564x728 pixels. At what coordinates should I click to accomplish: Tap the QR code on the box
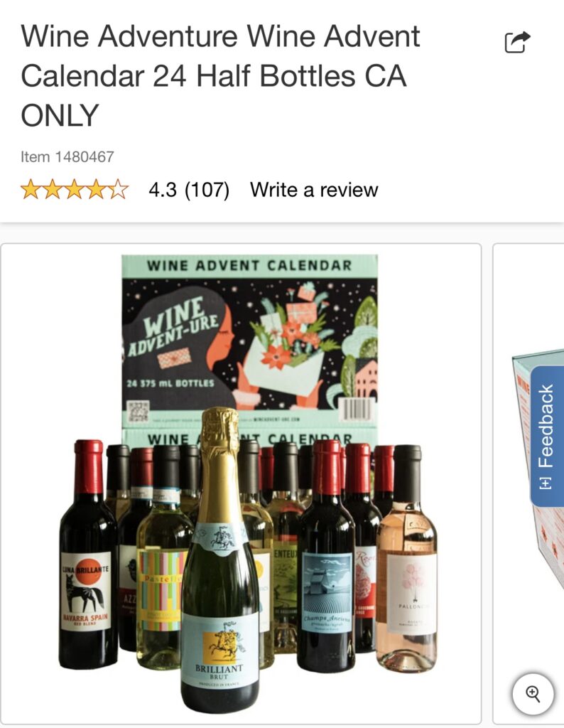click(x=139, y=411)
